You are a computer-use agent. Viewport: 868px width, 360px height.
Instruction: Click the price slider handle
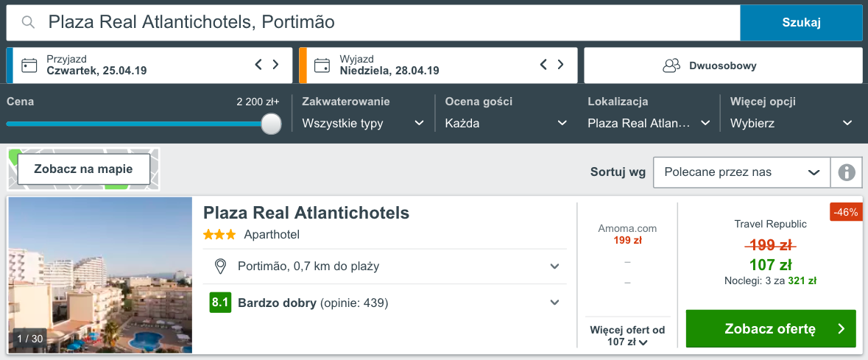[x=272, y=124]
